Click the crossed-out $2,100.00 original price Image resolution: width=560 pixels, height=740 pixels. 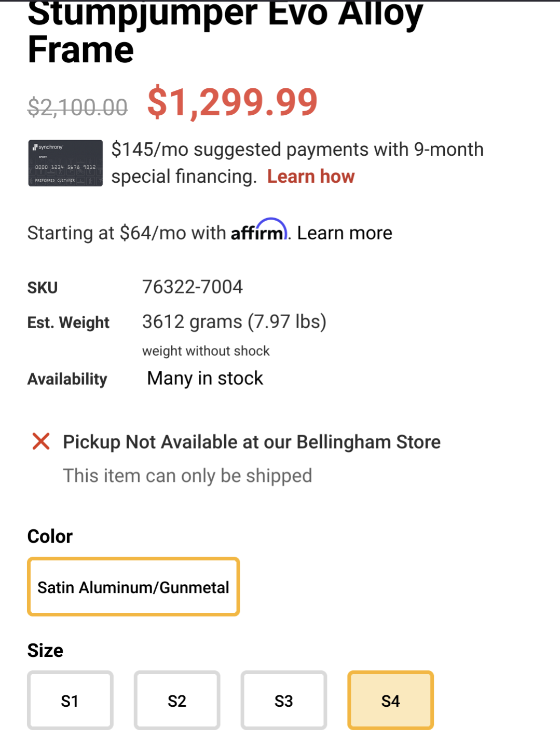[x=77, y=107]
